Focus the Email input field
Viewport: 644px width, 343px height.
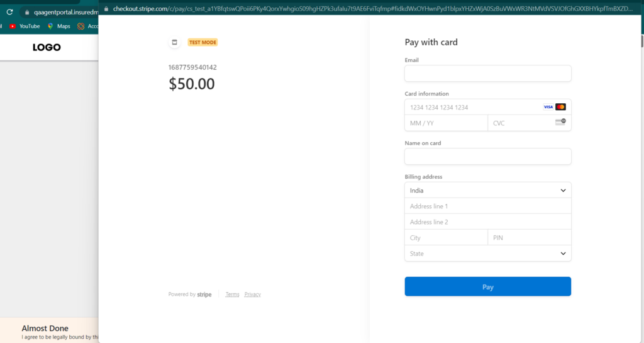tap(487, 74)
